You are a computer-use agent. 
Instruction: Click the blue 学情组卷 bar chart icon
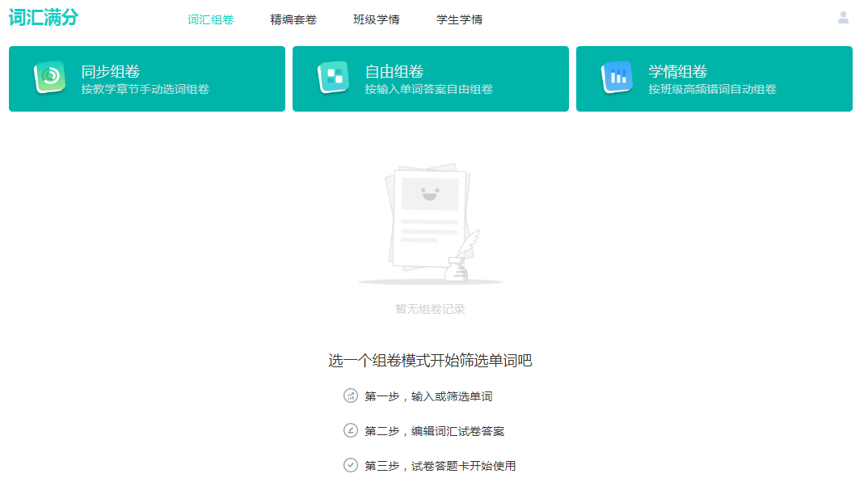click(x=617, y=77)
